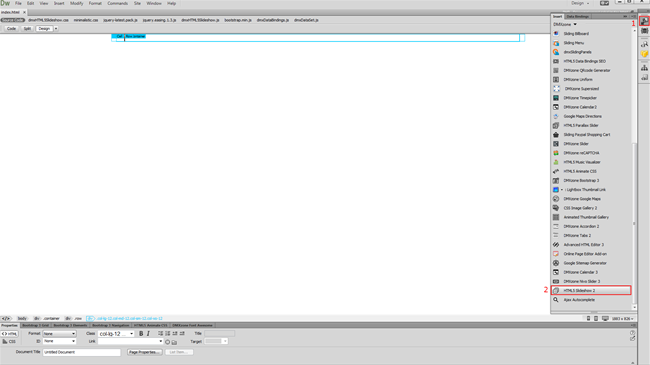650x365 pixels.
Task: Click the Document Title input field
Action: coord(81,352)
